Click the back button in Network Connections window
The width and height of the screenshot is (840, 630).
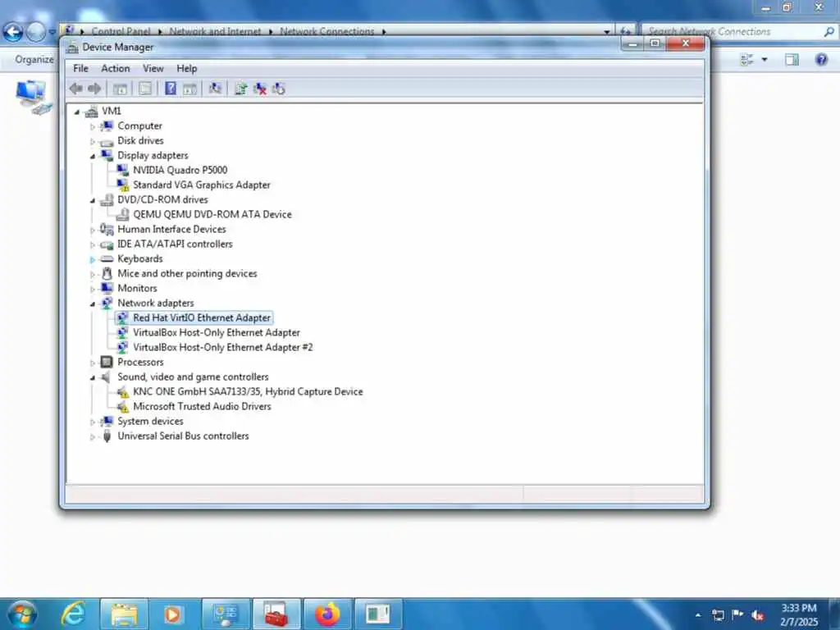coord(13,32)
